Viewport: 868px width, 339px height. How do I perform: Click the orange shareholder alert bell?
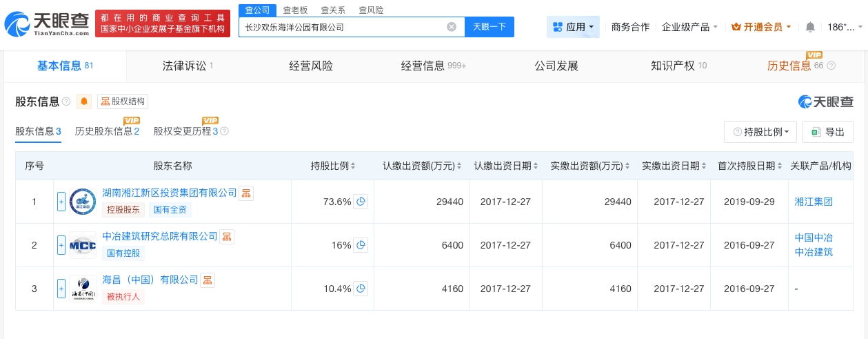pos(84,101)
